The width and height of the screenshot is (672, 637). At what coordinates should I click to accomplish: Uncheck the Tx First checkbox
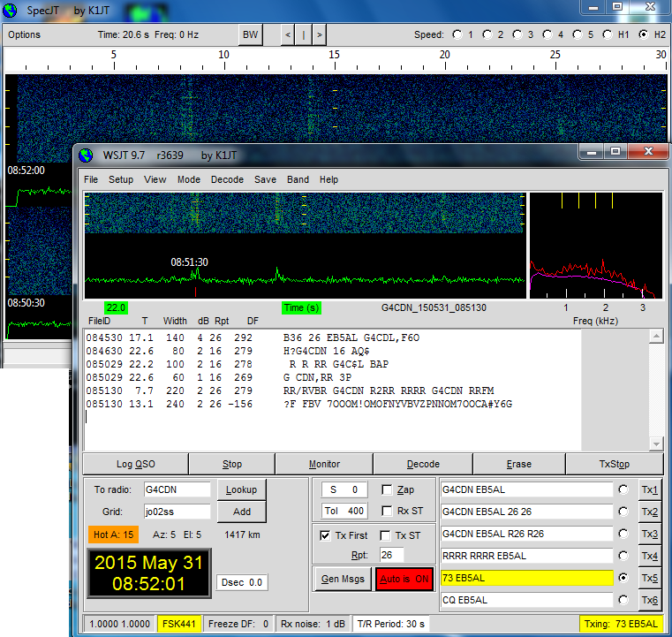tap(325, 535)
